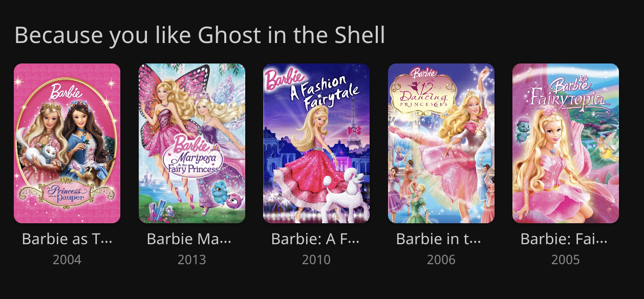This screenshot has height=299, width=644.
Task: Click the 2005 release year label
Action: (x=566, y=260)
